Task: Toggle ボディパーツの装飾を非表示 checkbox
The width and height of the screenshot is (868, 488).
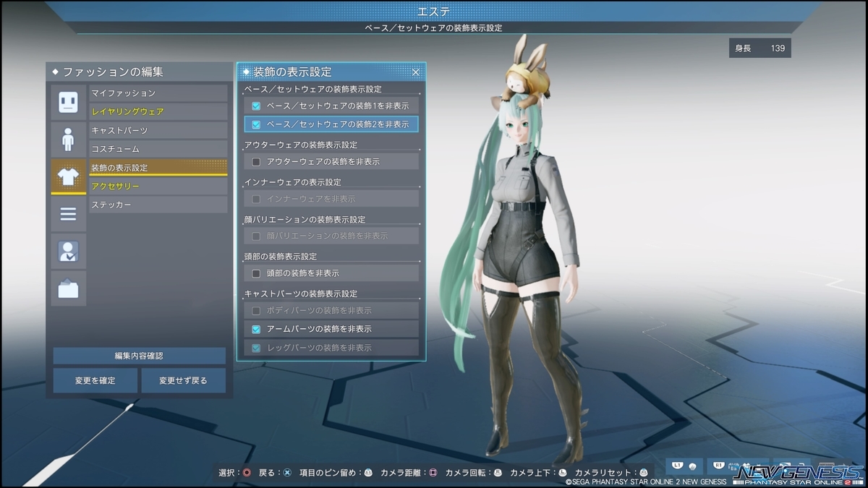Action: click(256, 310)
